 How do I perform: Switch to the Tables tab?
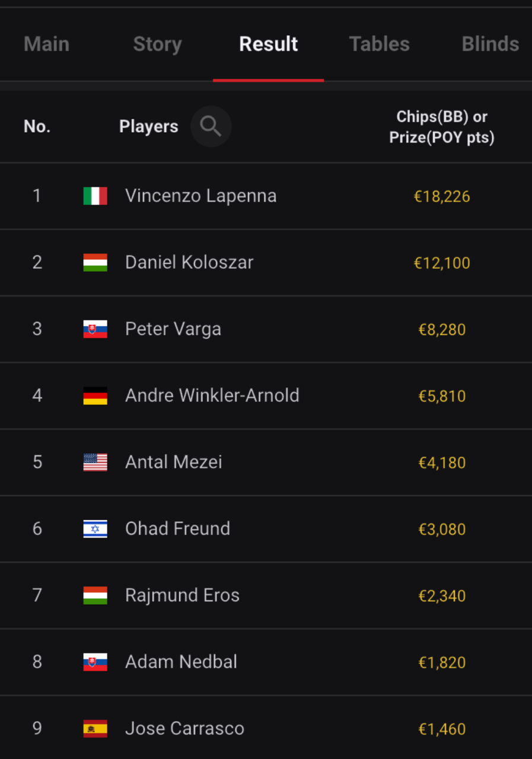[380, 44]
